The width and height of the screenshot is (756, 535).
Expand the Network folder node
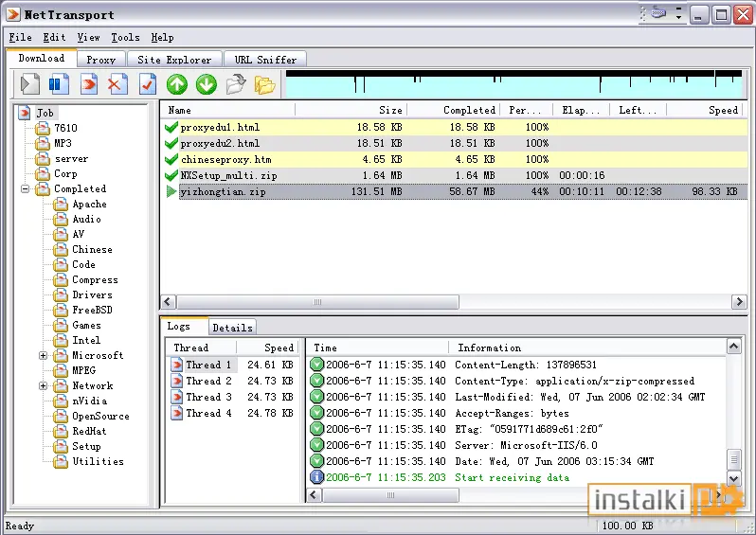click(x=43, y=386)
